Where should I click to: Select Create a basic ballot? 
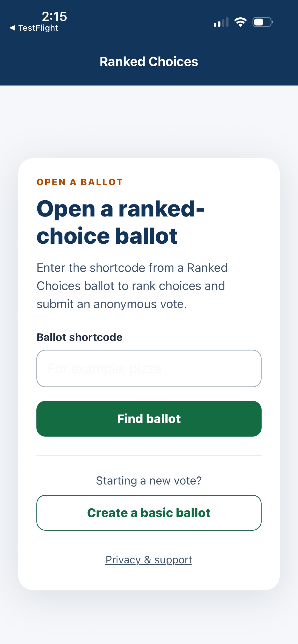tap(149, 513)
